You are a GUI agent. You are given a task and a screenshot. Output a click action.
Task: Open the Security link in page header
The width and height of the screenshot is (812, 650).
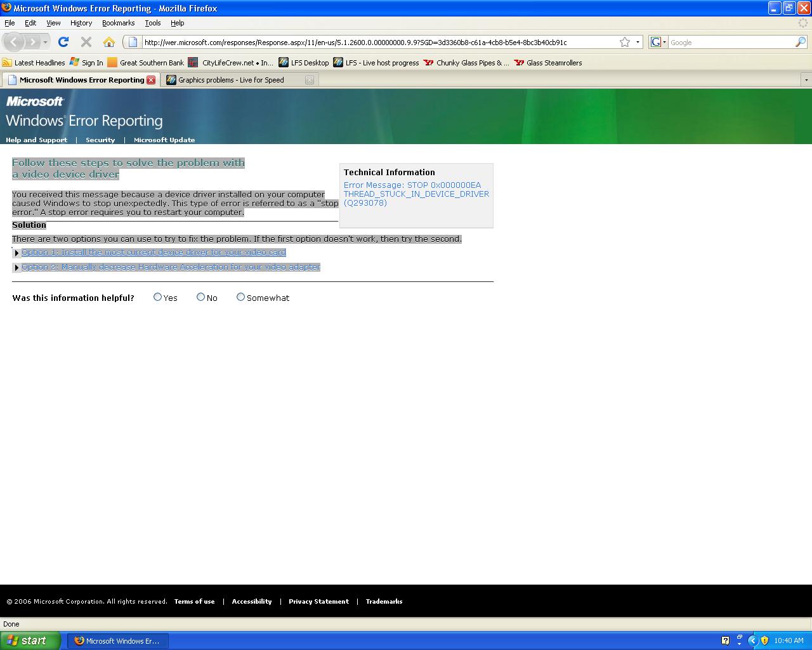pos(100,140)
